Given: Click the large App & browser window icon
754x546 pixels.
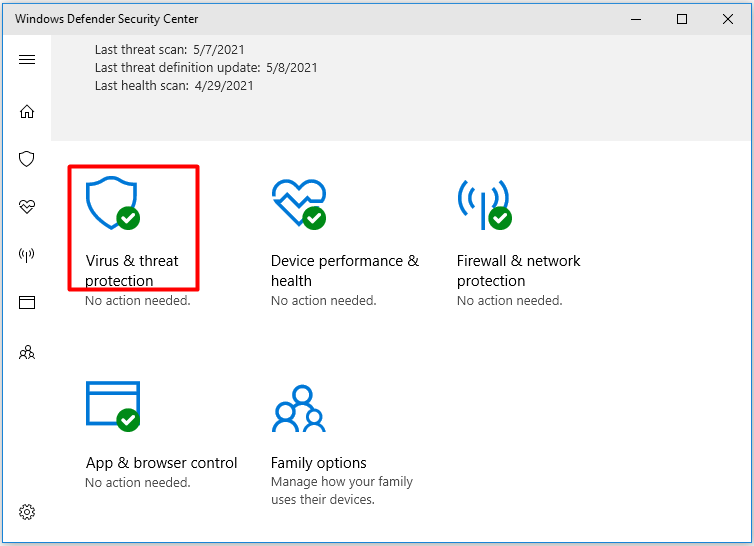Looking at the screenshot, I should 113,406.
